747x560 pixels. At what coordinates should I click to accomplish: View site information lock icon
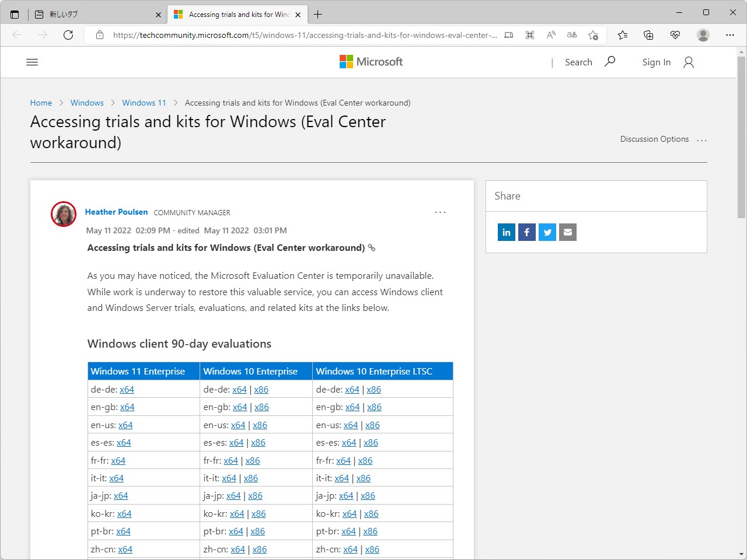click(100, 35)
